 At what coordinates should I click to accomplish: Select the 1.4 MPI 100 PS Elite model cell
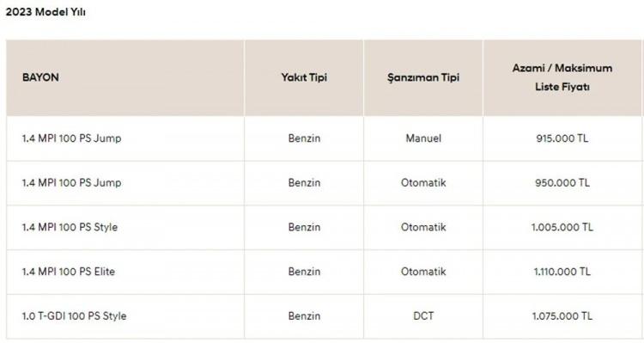pos(68,272)
